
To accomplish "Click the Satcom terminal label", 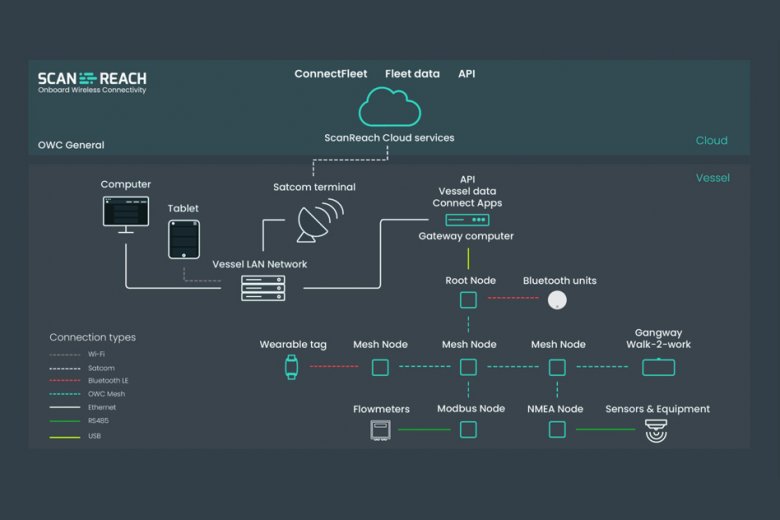I will (x=314, y=187).
